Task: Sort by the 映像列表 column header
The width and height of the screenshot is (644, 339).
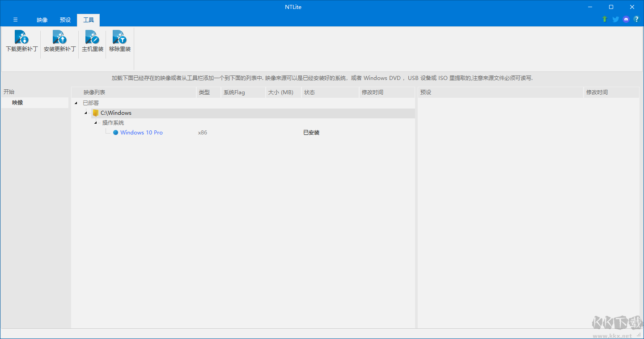Action: click(134, 92)
